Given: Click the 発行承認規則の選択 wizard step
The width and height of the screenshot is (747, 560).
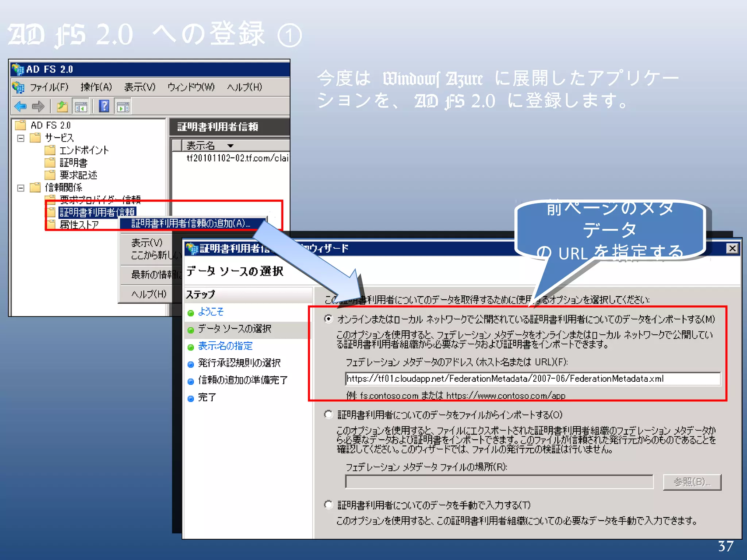Looking at the screenshot, I should pyautogui.click(x=239, y=363).
